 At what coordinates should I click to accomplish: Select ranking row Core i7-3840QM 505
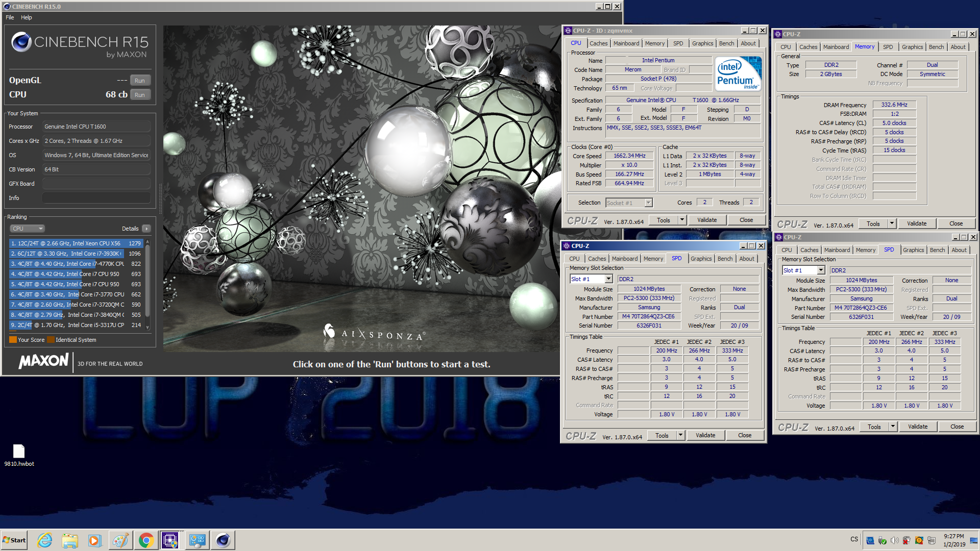click(x=76, y=315)
